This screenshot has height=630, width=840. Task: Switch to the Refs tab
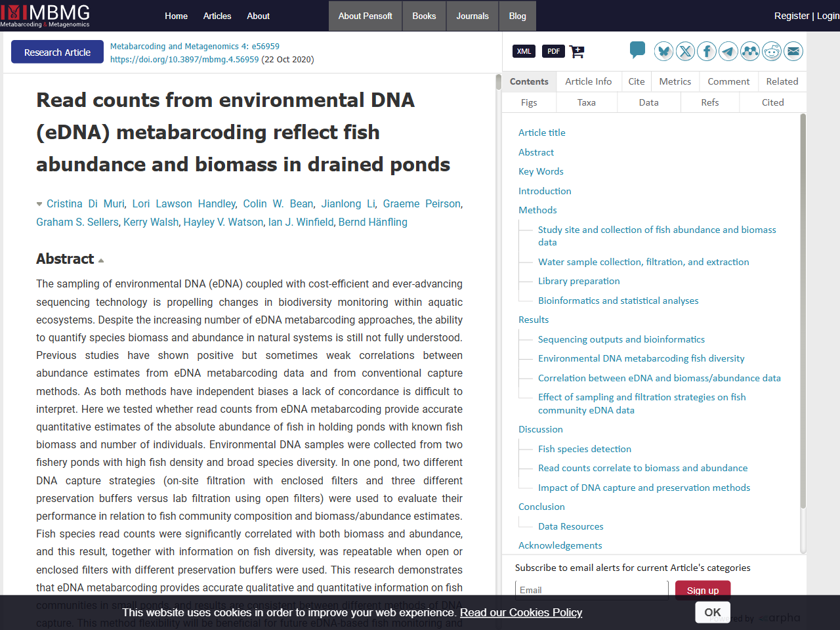pyautogui.click(x=710, y=102)
